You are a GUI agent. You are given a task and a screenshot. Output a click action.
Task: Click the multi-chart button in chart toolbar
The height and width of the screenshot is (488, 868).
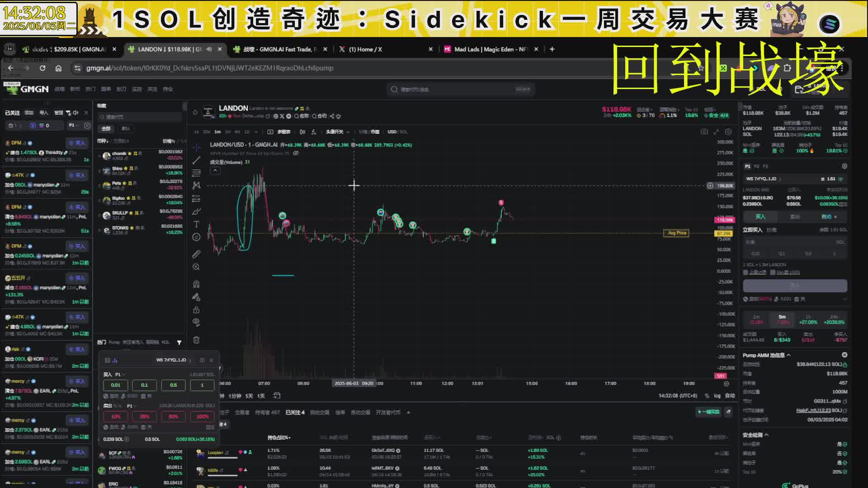point(279,132)
